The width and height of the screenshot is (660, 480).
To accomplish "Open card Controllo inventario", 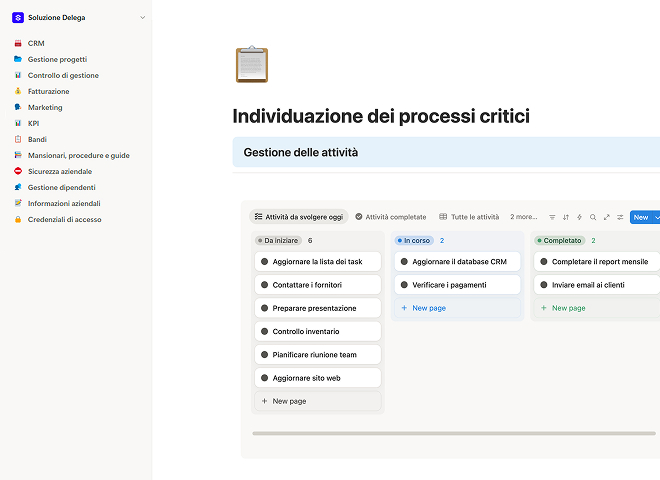I will click(x=318, y=331).
